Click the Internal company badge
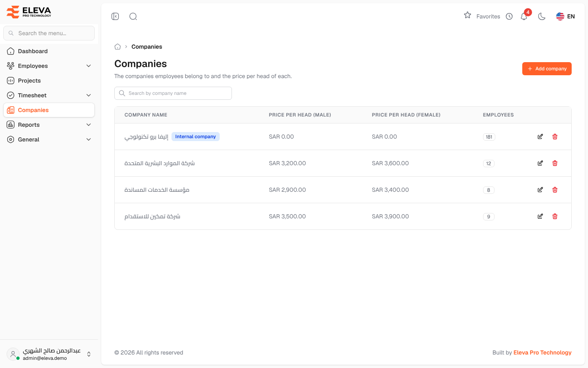This screenshot has height=368, width=588. coord(196,137)
